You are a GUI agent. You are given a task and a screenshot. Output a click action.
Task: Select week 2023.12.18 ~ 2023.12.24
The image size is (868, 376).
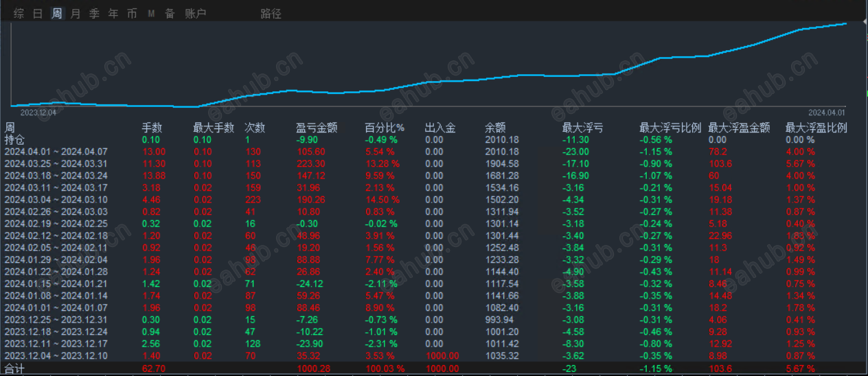tap(56, 331)
